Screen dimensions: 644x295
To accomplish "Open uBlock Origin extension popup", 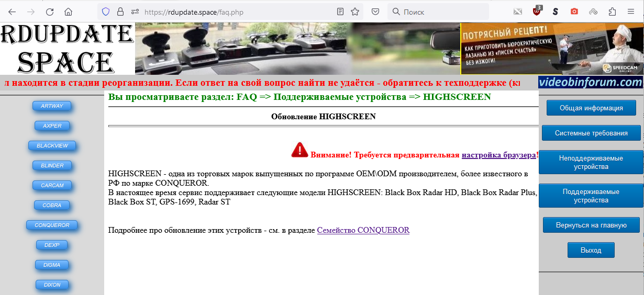I will coord(537,12).
